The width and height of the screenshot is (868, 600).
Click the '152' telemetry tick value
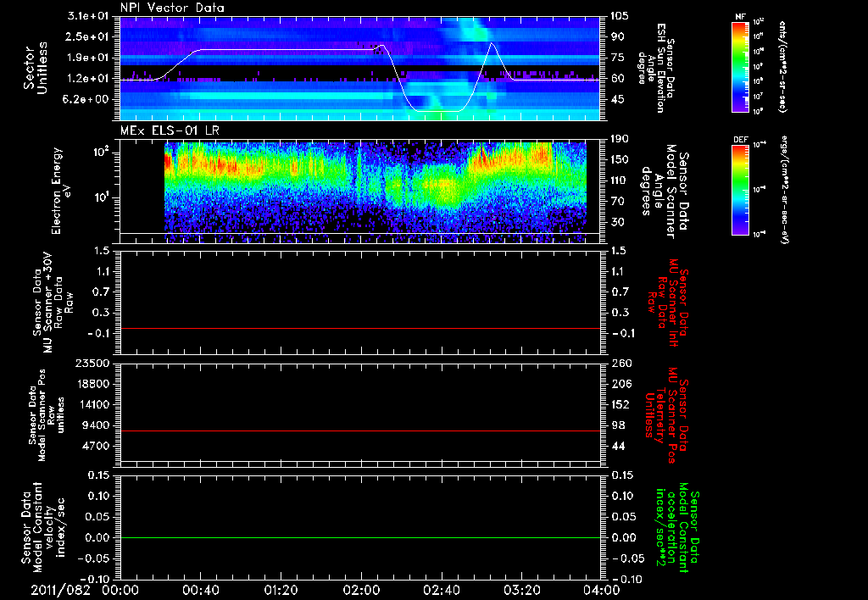pos(620,404)
